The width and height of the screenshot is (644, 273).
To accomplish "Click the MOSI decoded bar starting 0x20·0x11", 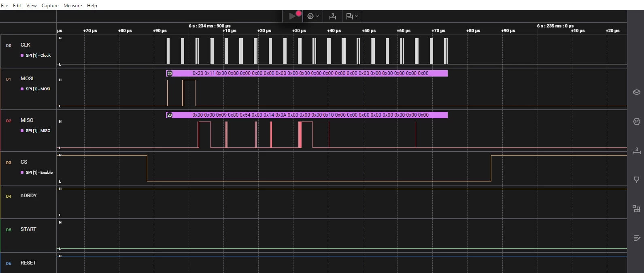I will [307, 73].
